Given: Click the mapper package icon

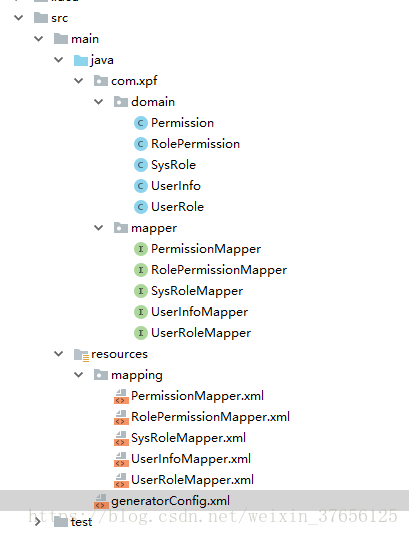Looking at the screenshot, I should (121, 227).
